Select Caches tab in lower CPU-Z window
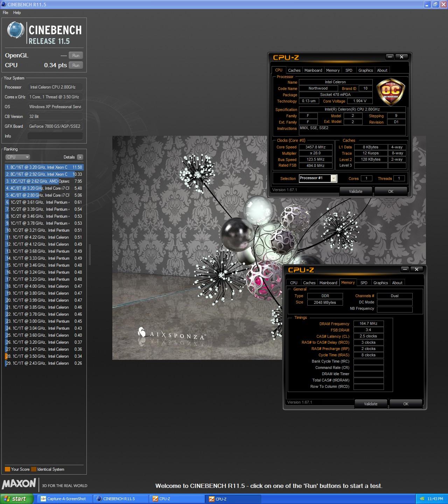This screenshot has width=448, height=504. tap(309, 283)
